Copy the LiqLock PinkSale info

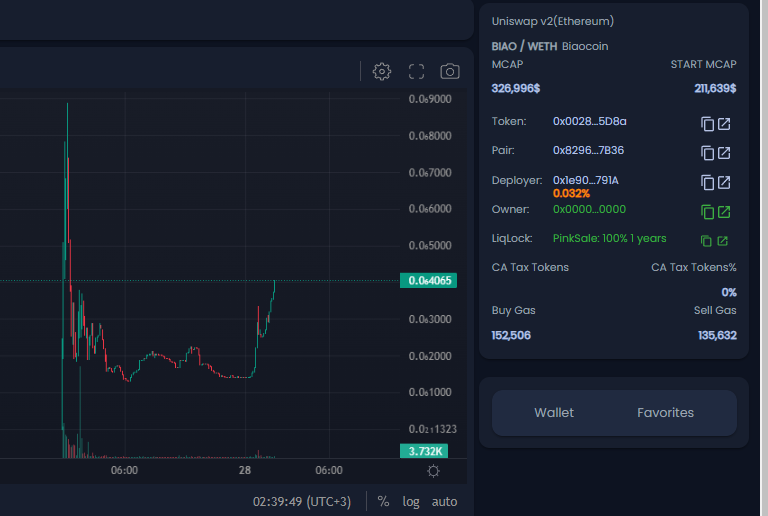tap(706, 241)
